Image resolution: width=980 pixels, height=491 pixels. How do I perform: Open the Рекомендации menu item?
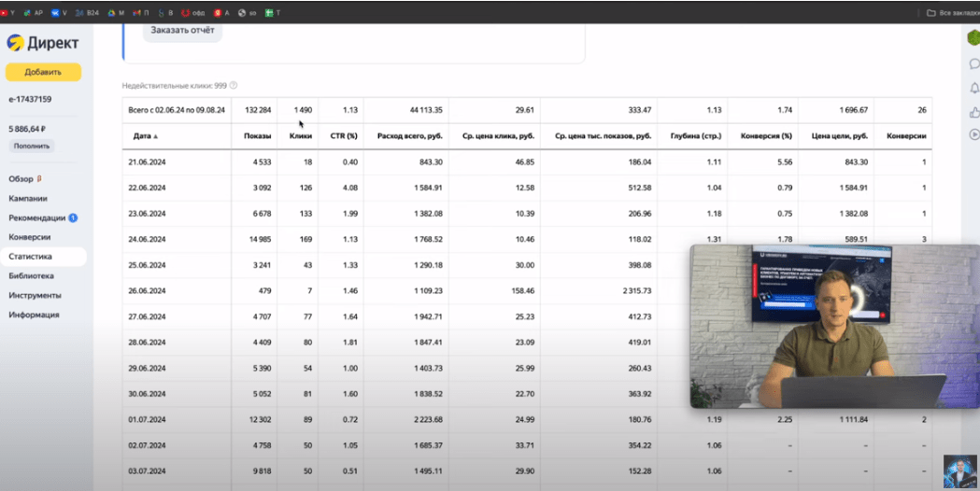[x=36, y=218]
